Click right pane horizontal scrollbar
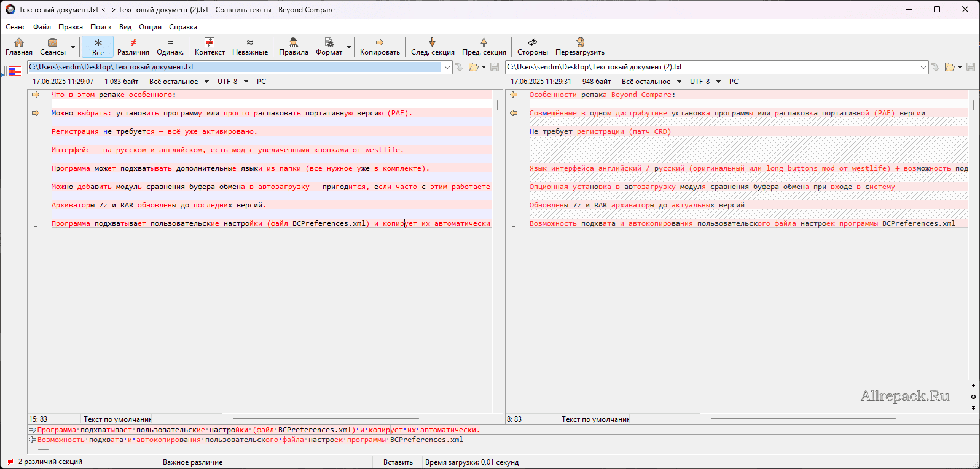980x469 pixels. (x=803, y=419)
